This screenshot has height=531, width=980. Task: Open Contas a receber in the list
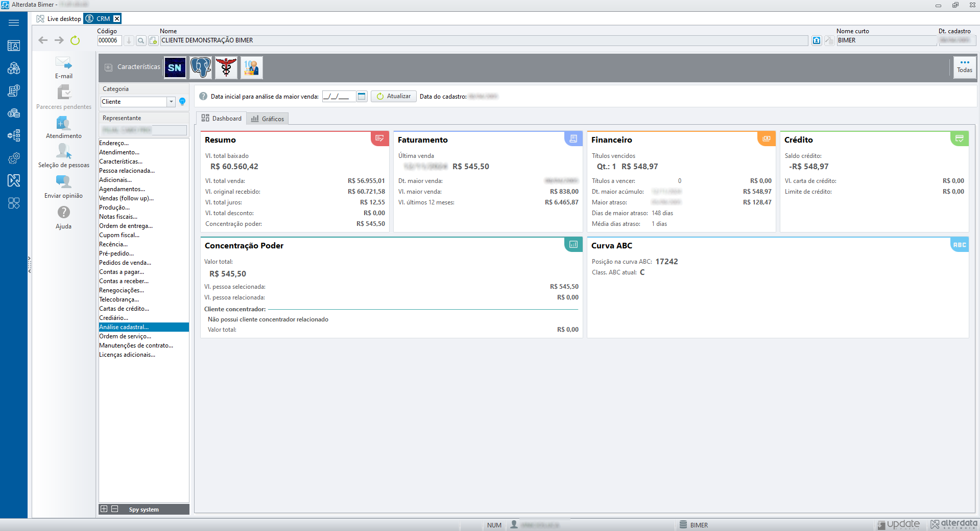tap(124, 281)
